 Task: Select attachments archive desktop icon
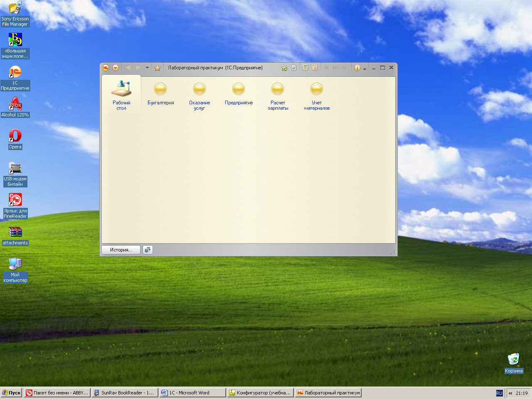15,235
